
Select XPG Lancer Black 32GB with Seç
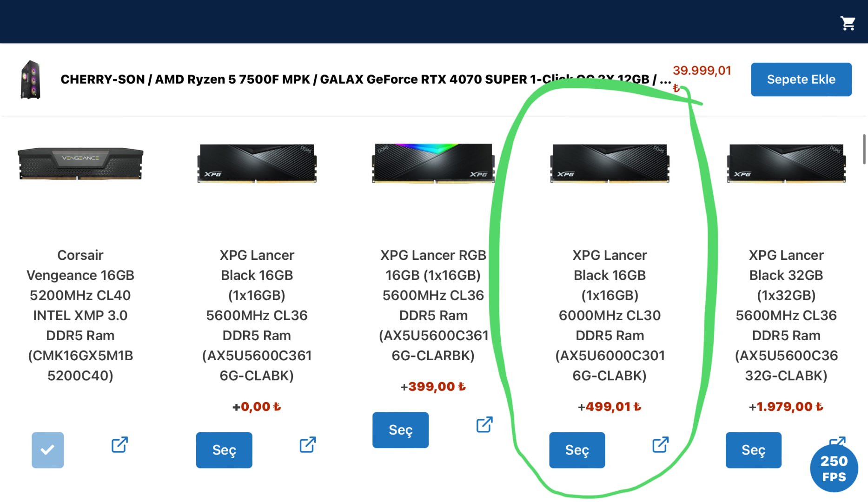753,450
